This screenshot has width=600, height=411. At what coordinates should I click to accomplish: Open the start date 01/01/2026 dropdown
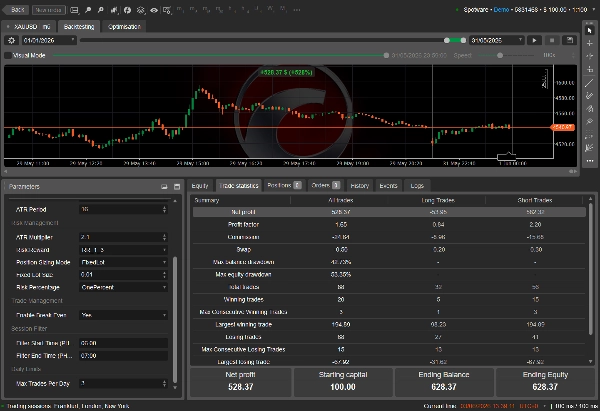tap(49, 40)
